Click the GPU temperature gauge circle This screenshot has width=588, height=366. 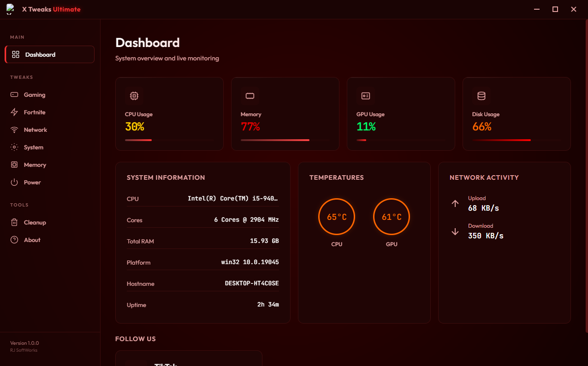coord(392,216)
